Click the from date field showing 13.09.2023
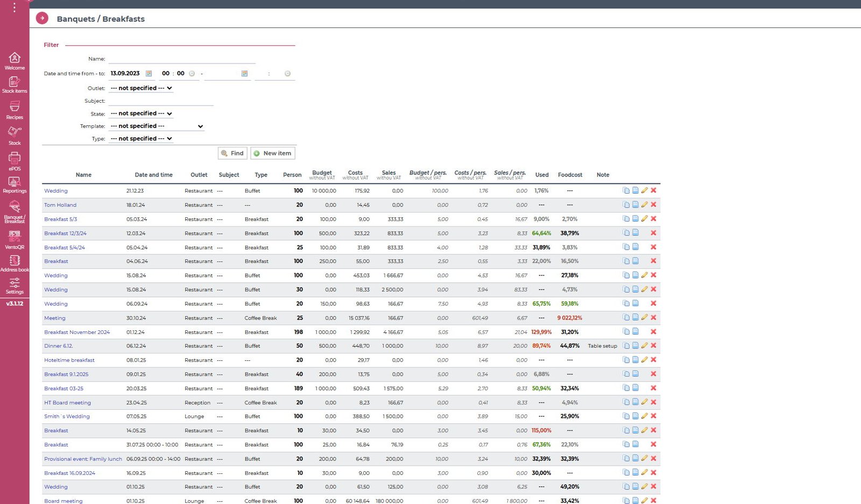The height and width of the screenshot is (504, 861). pos(126,74)
